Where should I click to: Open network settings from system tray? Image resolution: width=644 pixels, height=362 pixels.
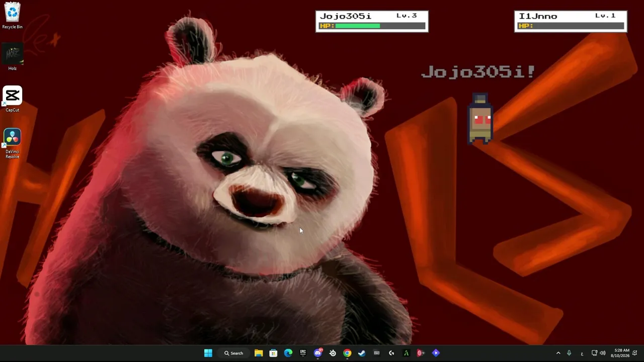coord(594,353)
